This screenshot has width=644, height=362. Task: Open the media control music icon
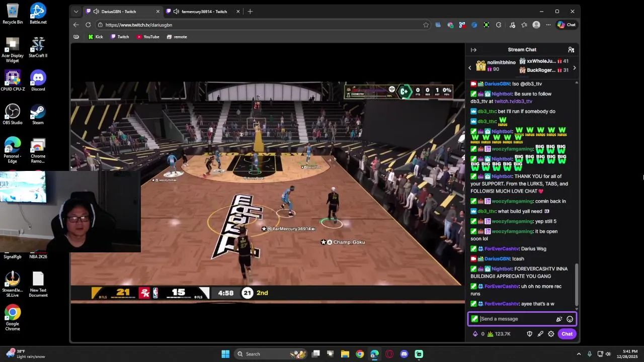[x=512, y=25]
